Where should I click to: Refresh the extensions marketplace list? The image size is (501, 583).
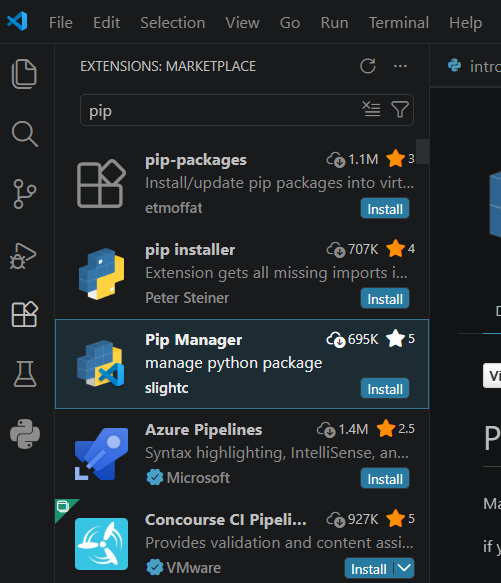(368, 66)
